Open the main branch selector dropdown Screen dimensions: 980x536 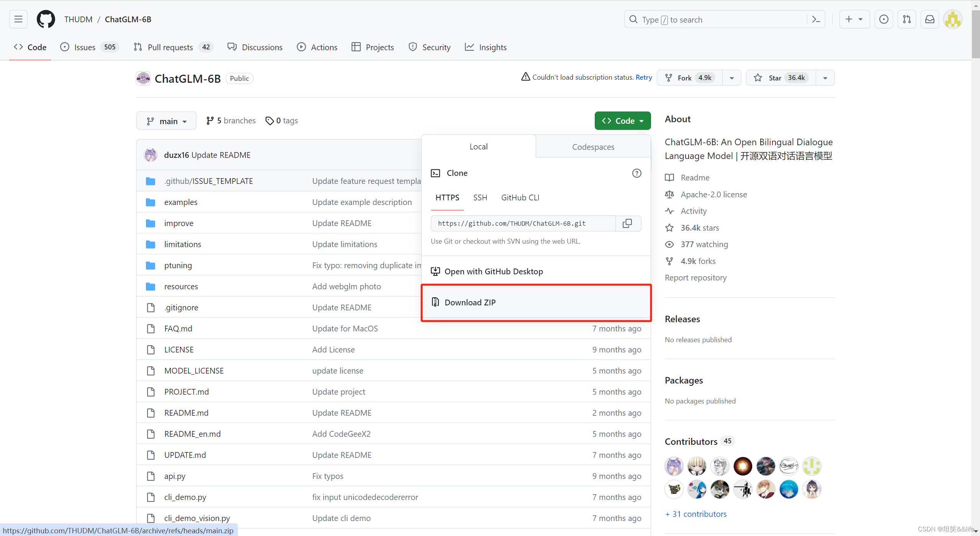click(x=167, y=121)
